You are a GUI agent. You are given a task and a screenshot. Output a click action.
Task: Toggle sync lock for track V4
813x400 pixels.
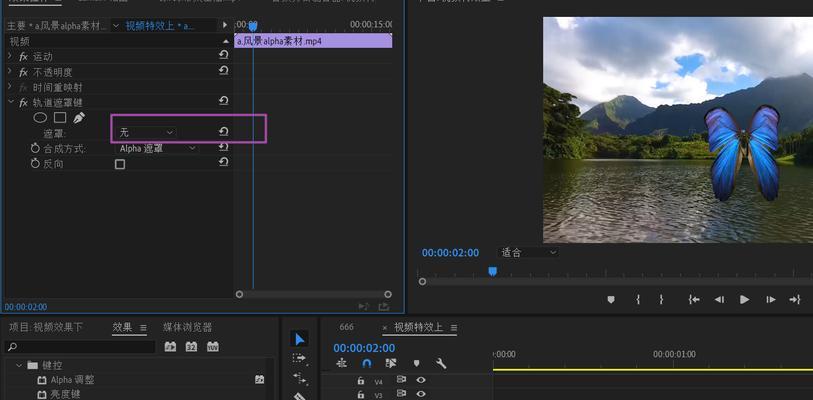click(401, 380)
